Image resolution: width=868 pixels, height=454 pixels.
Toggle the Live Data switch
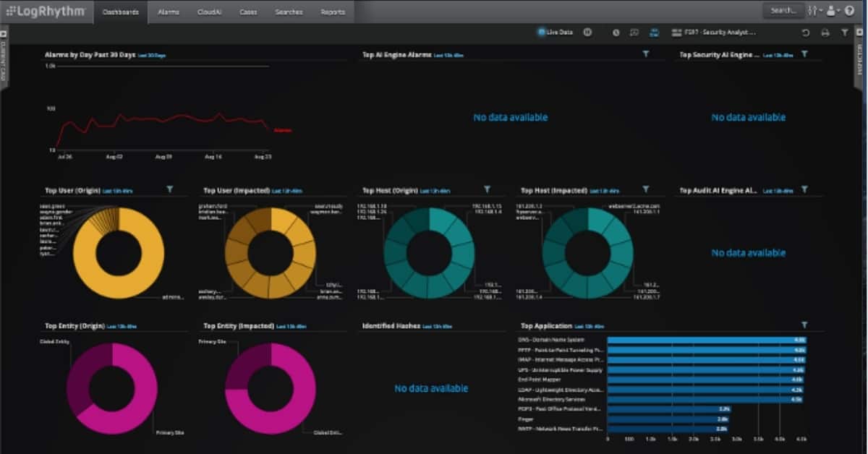540,33
